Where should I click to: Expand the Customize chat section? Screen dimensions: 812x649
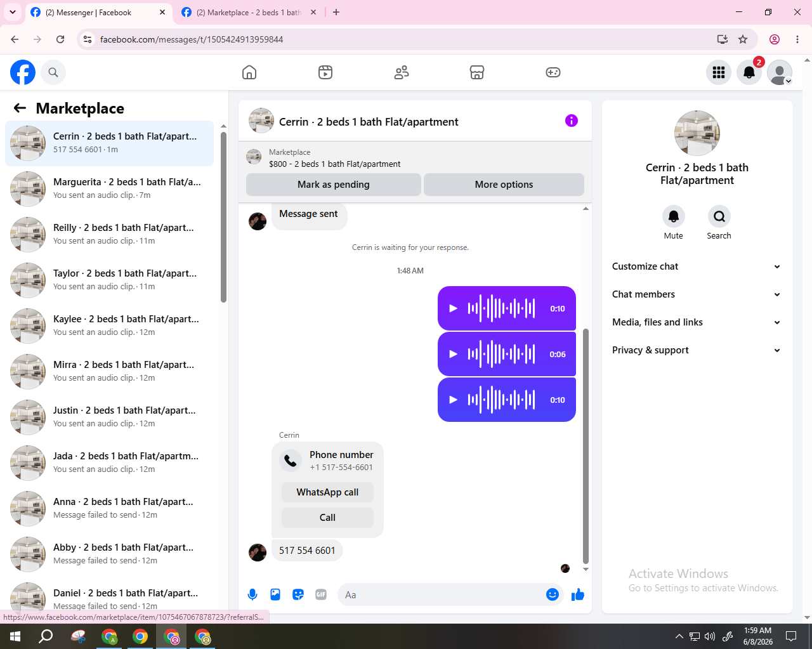coord(697,266)
